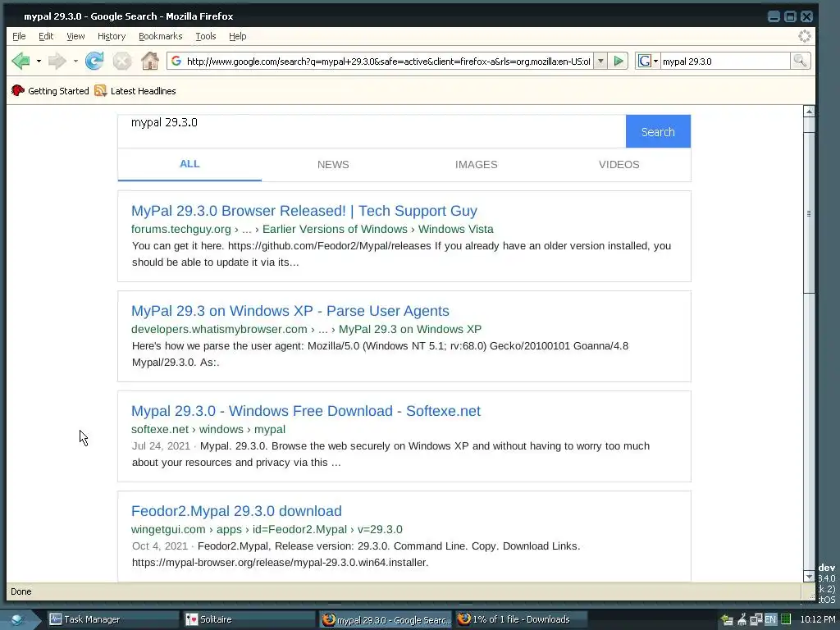Open the View menu
The height and width of the screenshot is (630, 840).
pyautogui.click(x=75, y=36)
